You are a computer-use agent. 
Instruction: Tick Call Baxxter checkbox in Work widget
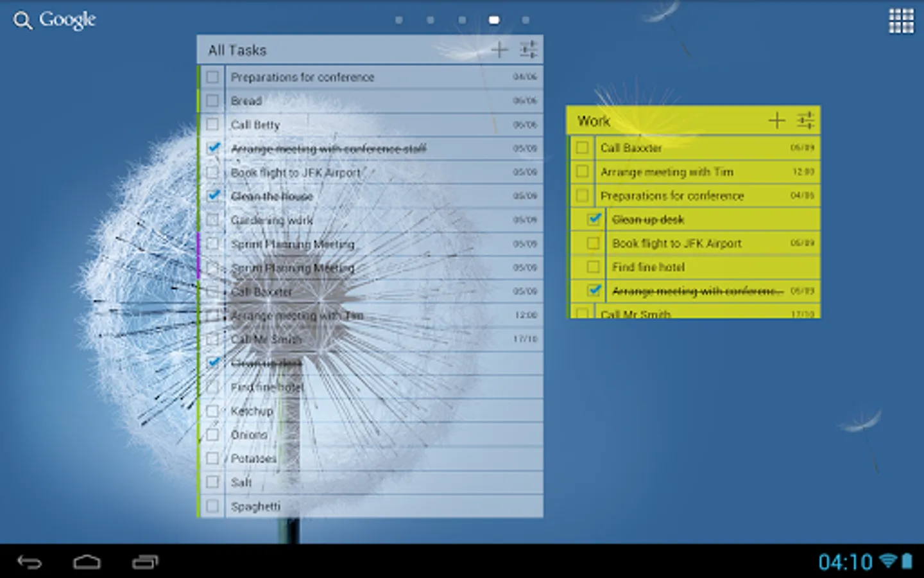tap(582, 148)
